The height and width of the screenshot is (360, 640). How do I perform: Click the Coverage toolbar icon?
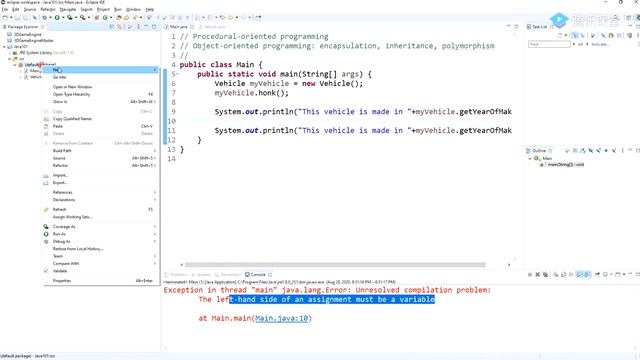click(70, 18)
